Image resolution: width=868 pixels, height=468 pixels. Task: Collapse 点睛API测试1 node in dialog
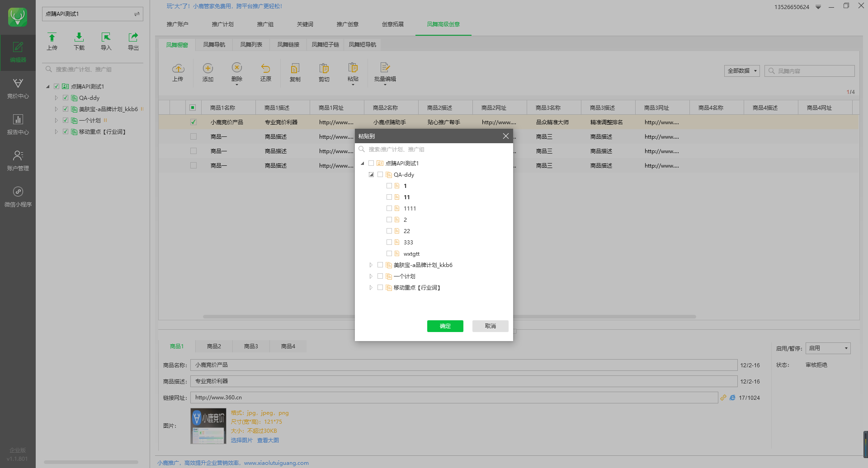coord(362,163)
